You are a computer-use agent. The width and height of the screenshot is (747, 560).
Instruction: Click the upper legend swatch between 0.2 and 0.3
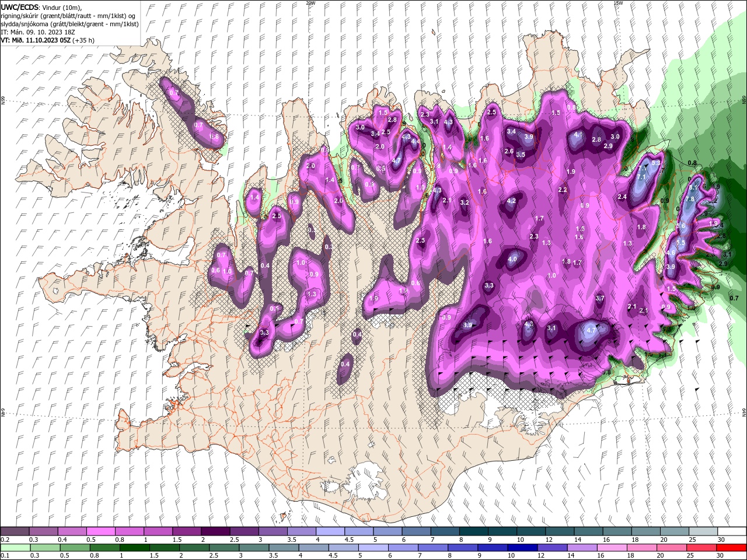15,531
